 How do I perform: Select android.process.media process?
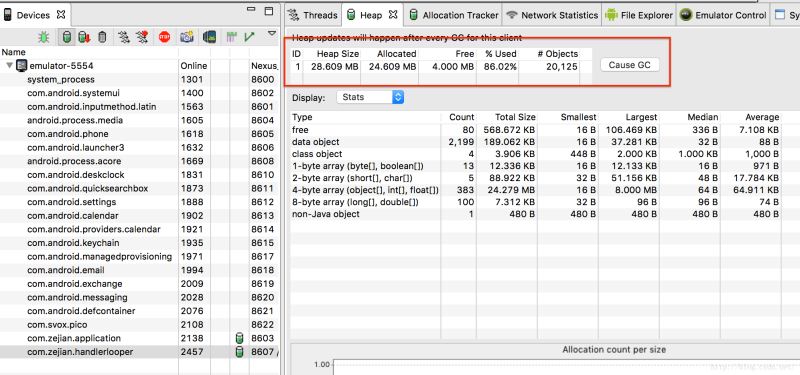pyautogui.click(x=140, y=120)
